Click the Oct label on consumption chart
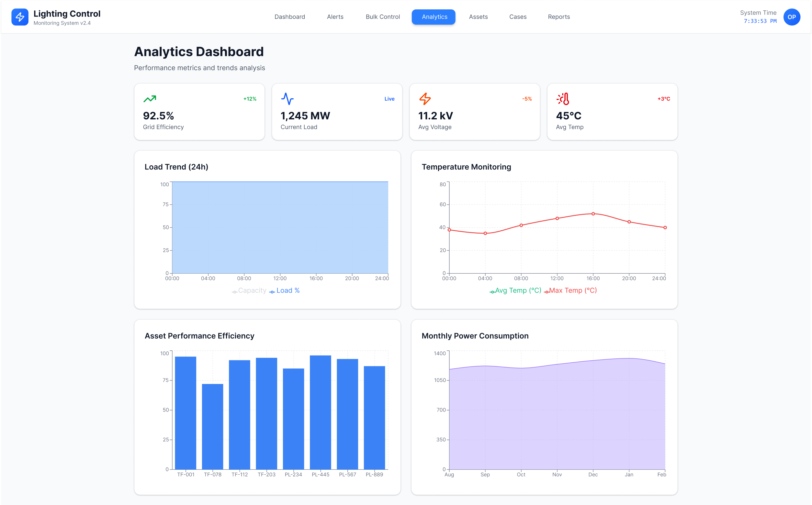The height and width of the screenshot is (505, 812). tap(521, 475)
